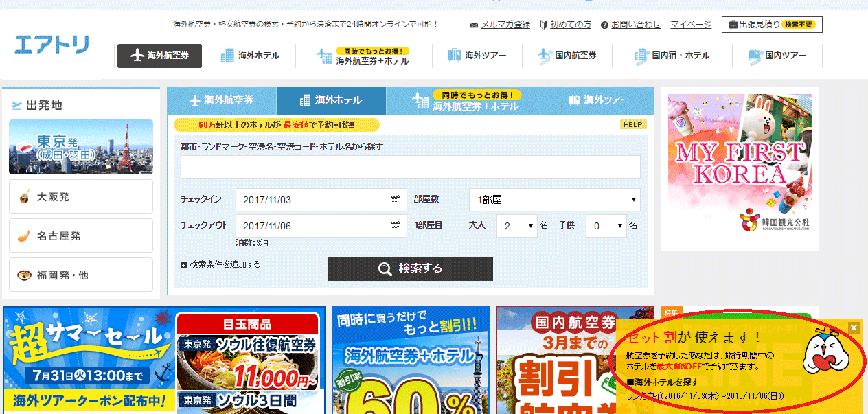Click the briefcase icon in 出張見積り

click(x=733, y=25)
